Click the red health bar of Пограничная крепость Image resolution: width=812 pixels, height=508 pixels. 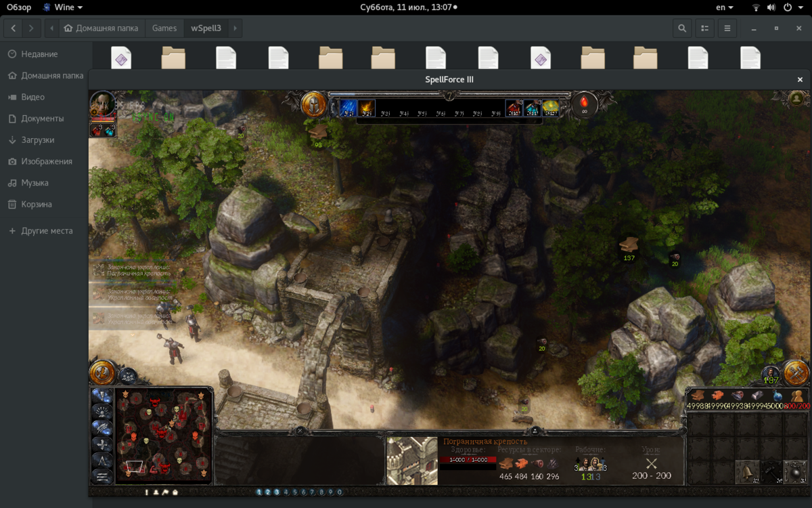click(x=468, y=460)
